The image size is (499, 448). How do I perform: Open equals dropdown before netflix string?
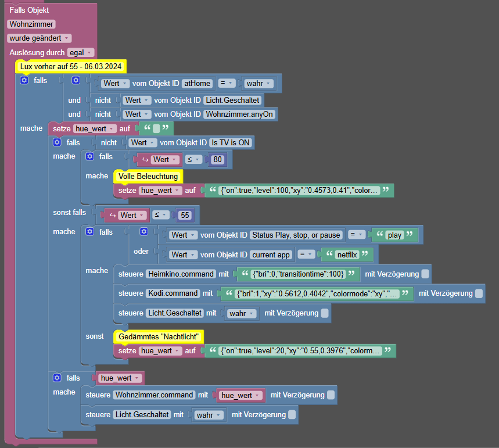307,255
